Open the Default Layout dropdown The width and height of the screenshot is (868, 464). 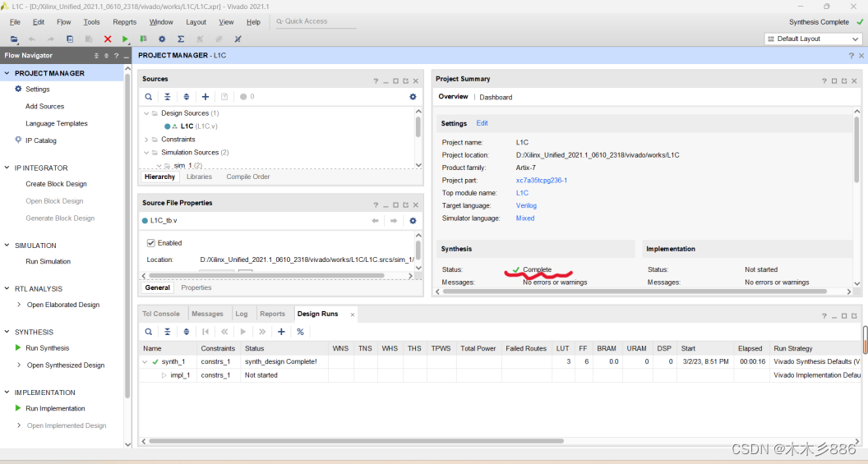[813, 39]
